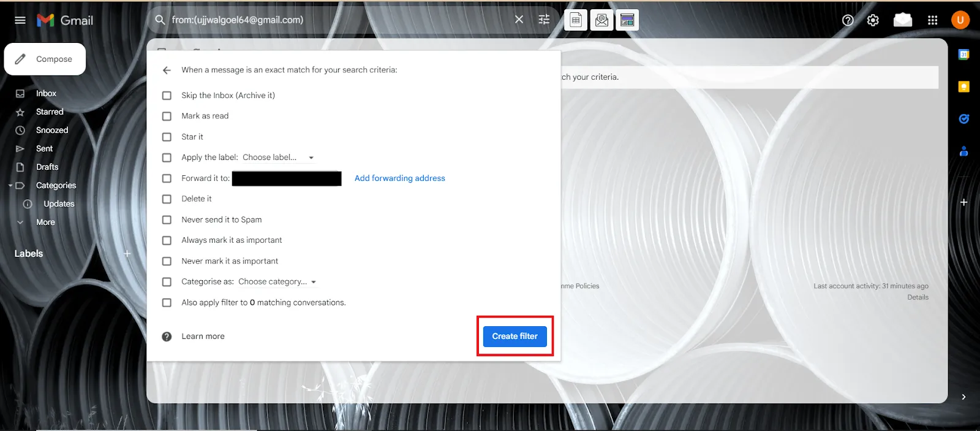Open Support help question mark icon

[x=848, y=20]
